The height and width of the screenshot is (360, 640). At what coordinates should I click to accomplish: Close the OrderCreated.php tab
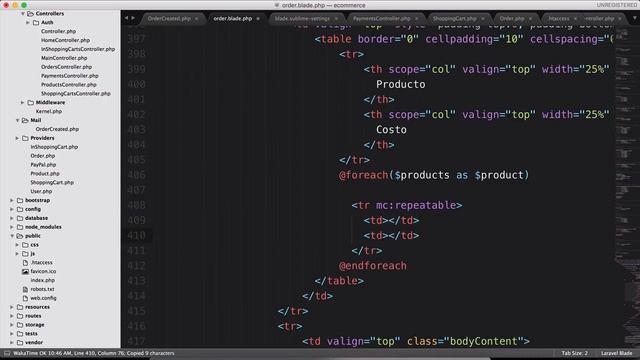(x=196, y=19)
